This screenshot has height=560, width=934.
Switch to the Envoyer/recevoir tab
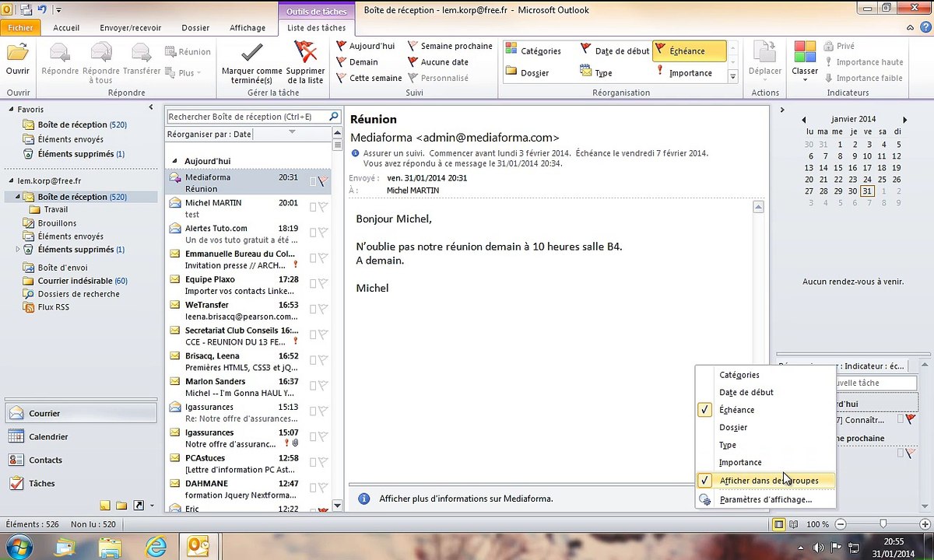click(130, 28)
